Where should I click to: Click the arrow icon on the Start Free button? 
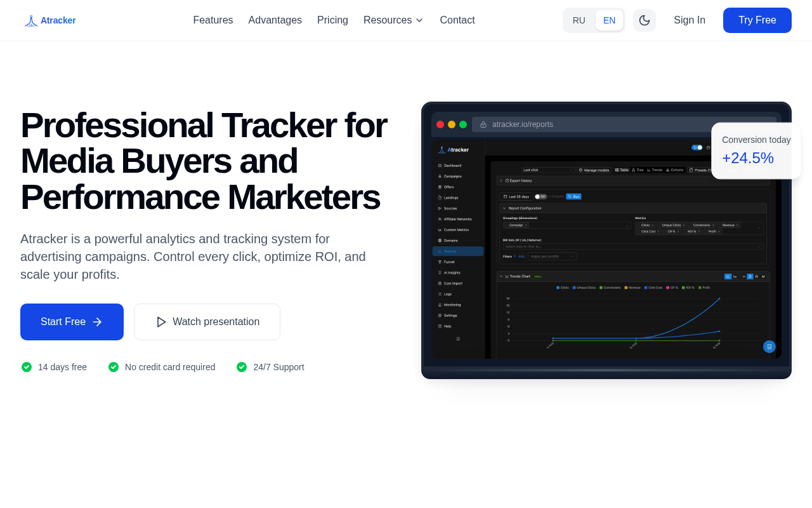pyautogui.click(x=97, y=322)
